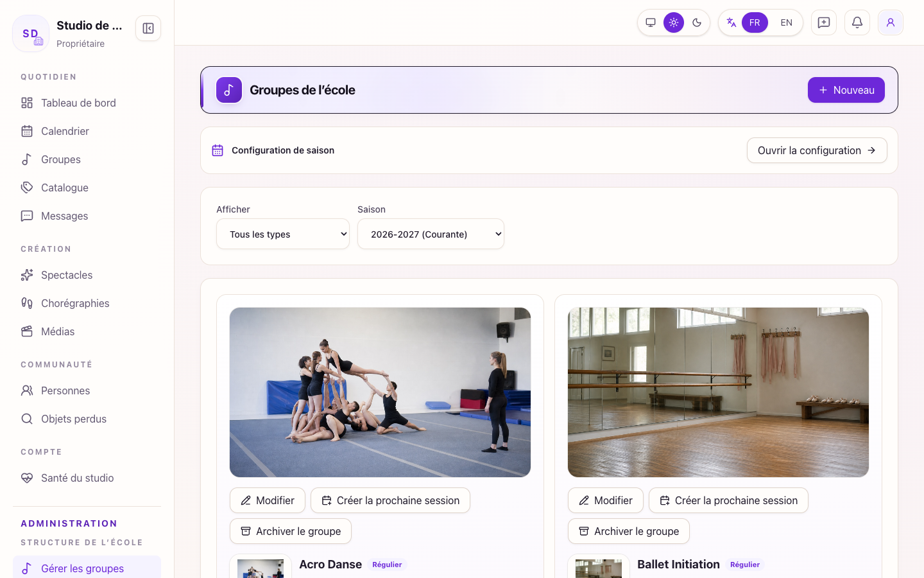Viewport: 924px width, 578px height.
Task: Collapse the sidebar panel icon
Action: [x=148, y=28]
